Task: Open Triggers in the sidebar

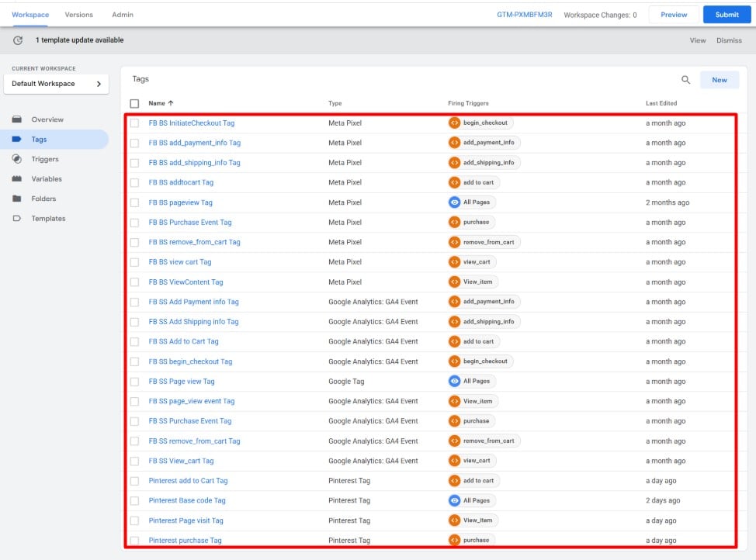Action: [x=45, y=159]
